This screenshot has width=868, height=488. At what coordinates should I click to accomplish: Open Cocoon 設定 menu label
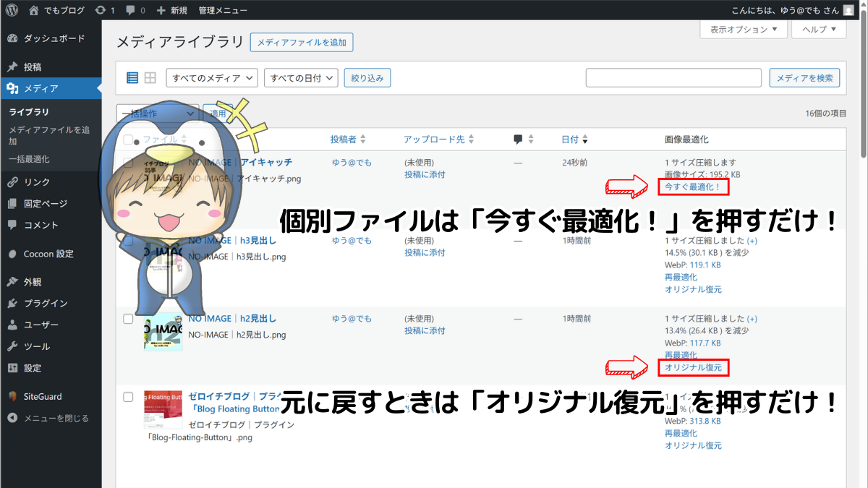coord(48,254)
